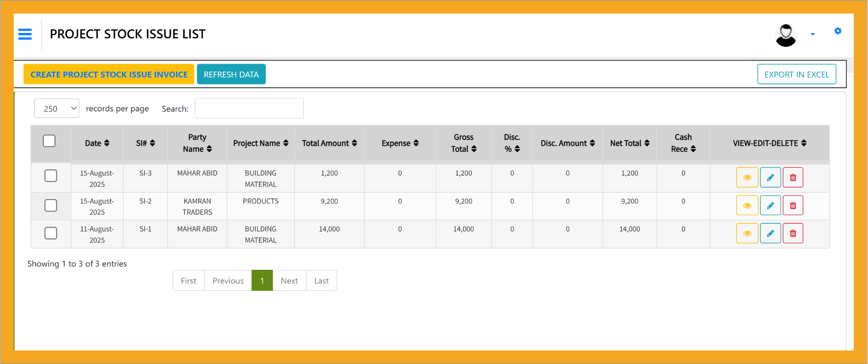868x364 pixels.
Task: Delete invoice SI-2 with trash icon
Action: pyautogui.click(x=793, y=206)
